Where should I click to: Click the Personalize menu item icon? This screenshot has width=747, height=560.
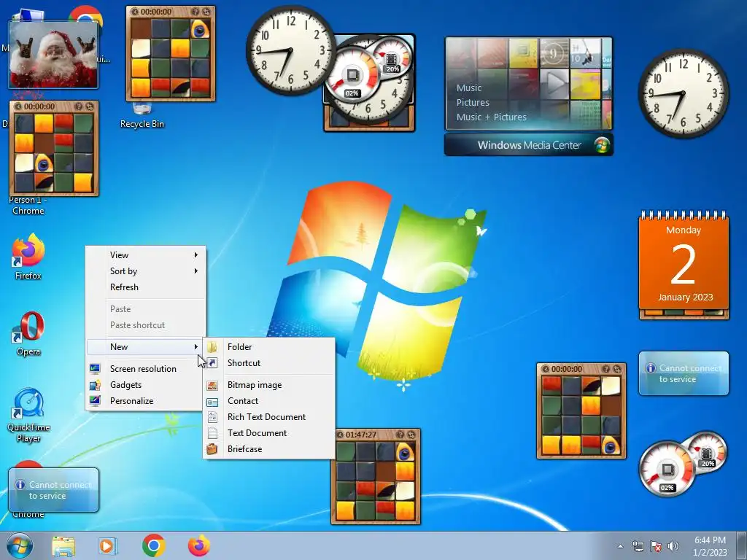pyautogui.click(x=95, y=401)
